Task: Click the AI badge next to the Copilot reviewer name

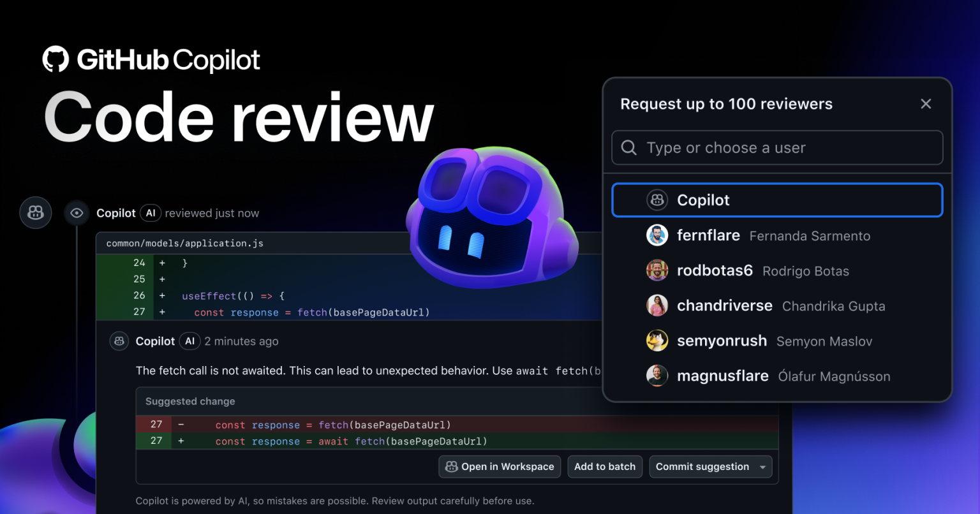Action: [151, 213]
